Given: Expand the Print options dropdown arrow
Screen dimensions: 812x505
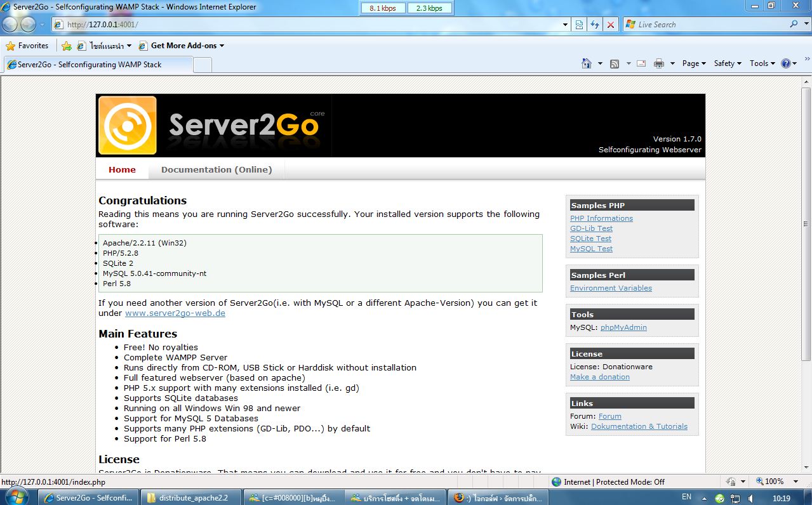Looking at the screenshot, I should click(x=672, y=63).
